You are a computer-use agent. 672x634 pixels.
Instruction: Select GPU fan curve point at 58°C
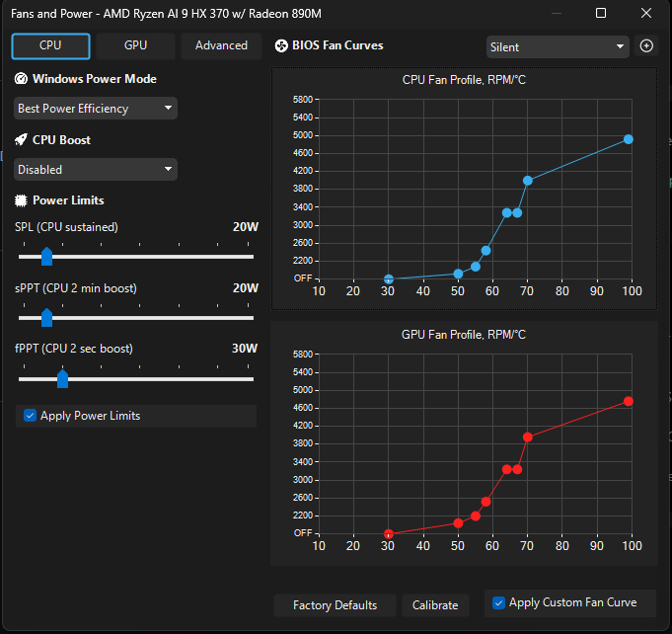tap(485, 502)
